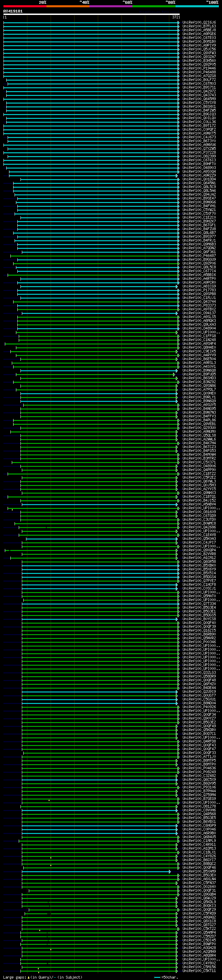Screen dimensions: 222x980
Task: Click hit label UniRef100_C1E2C0
Action: tap(199, 218)
